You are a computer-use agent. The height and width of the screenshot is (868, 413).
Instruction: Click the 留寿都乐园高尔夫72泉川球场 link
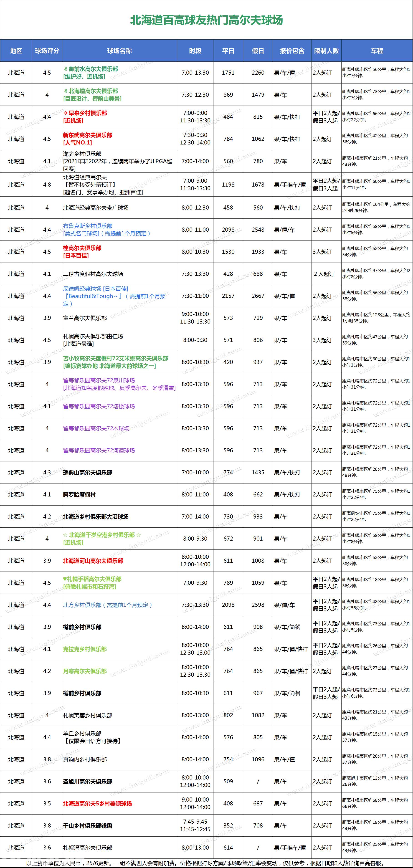[x=99, y=380]
